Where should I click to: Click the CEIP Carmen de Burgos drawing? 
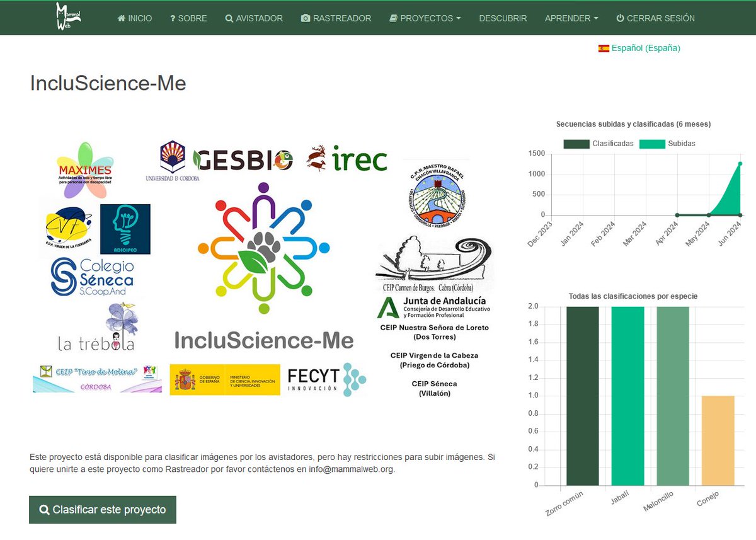click(x=435, y=263)
